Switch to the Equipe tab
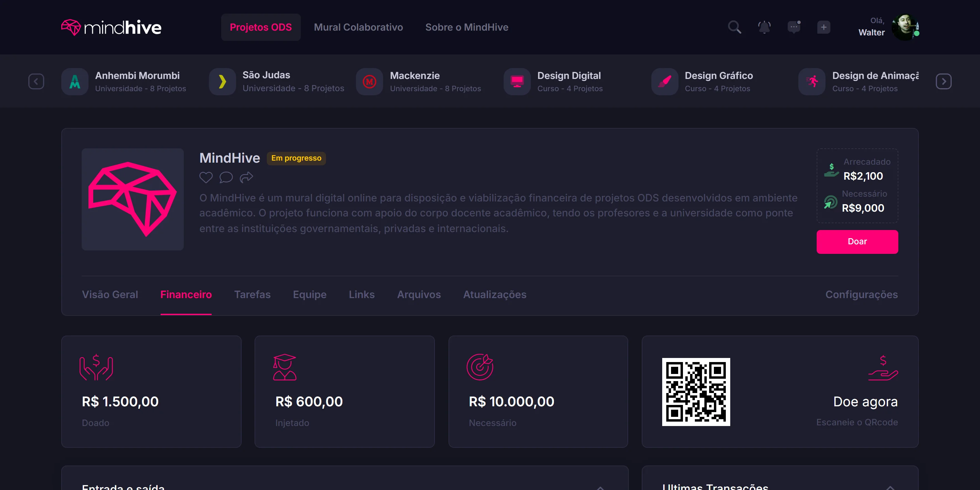This screenshot has width=980, height=490. [x=310, y=294]
